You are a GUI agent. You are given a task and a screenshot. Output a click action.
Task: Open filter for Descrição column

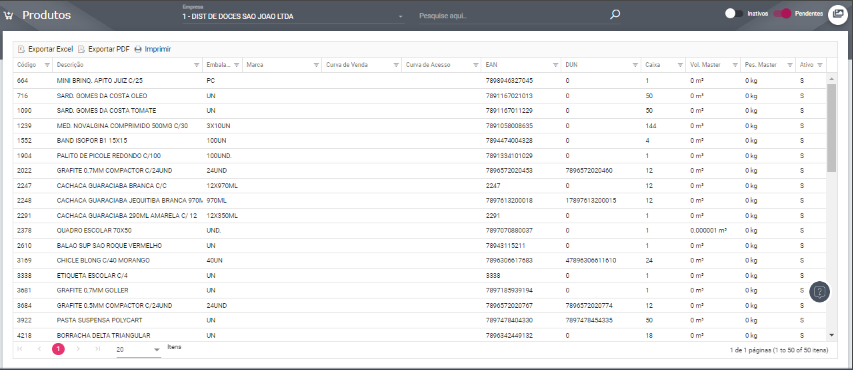(196, 65)
